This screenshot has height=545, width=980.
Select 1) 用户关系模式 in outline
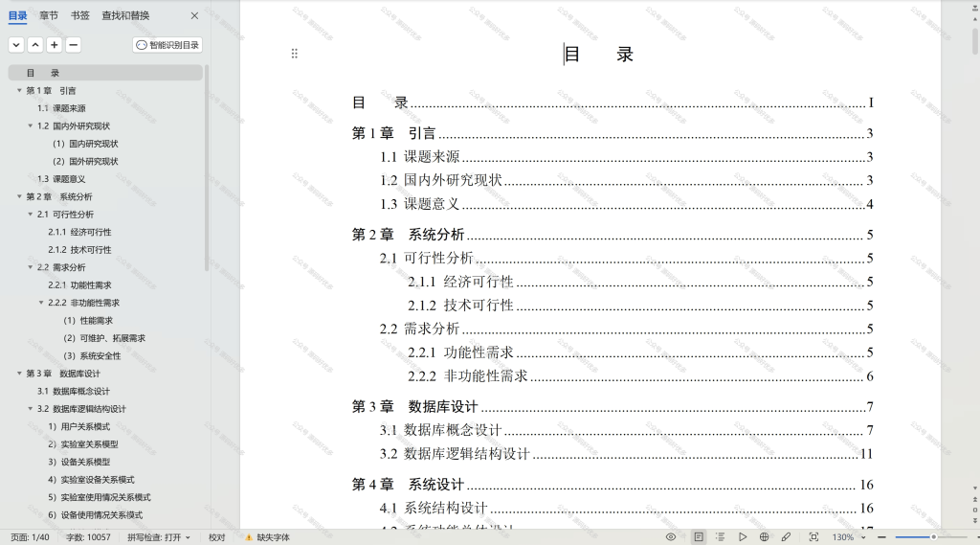coord(79,427)
